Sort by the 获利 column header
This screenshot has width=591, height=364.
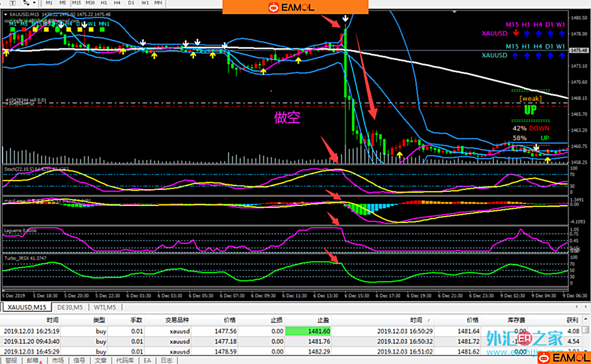click(x=572, y=320)
